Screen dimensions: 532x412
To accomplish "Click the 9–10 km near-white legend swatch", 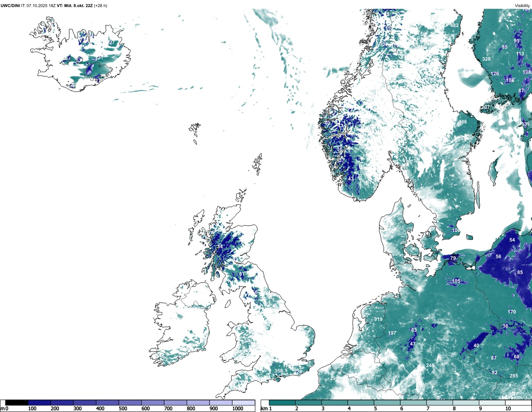I will tap(493, 402).
